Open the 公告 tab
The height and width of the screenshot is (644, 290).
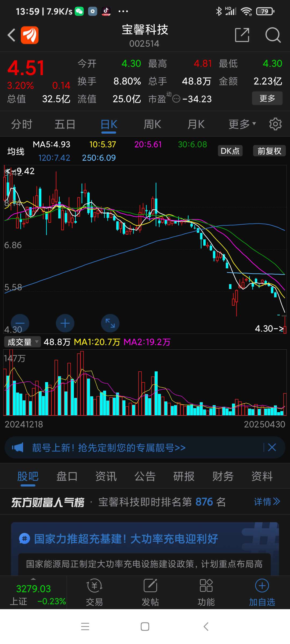coord(145,476)
